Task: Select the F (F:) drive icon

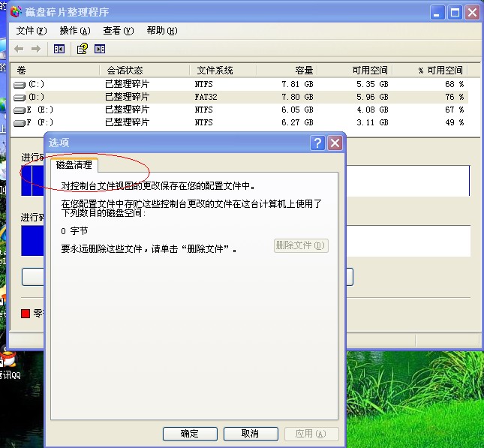Action: tap(20, 123)
